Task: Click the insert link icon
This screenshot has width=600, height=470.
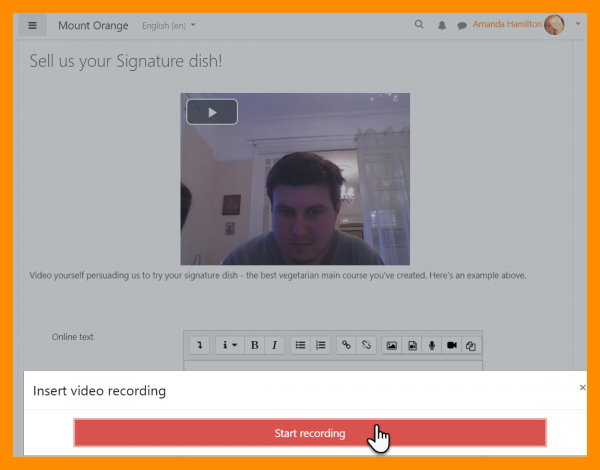Action: coord(346,345)
